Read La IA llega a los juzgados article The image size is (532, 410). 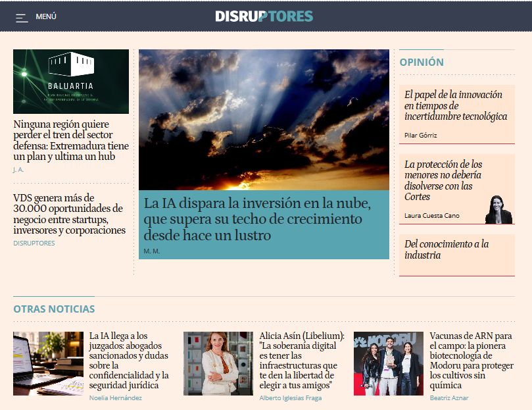[129, 361]
